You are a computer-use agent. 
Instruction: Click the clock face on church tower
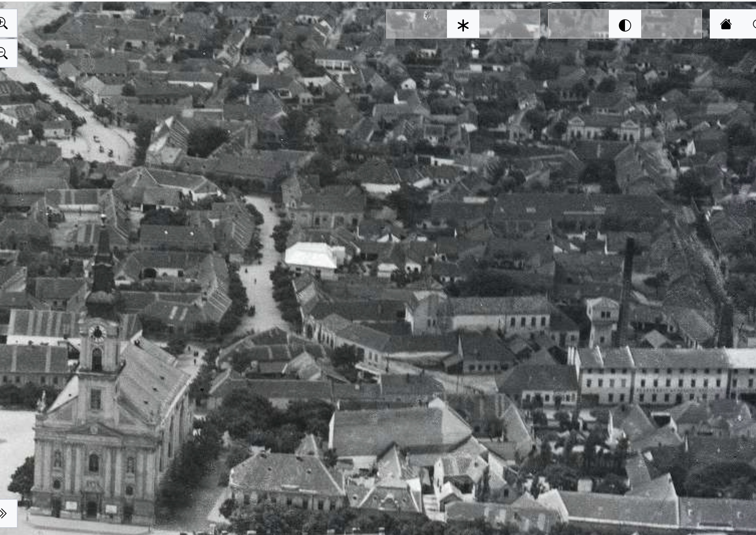click(98, 332)
